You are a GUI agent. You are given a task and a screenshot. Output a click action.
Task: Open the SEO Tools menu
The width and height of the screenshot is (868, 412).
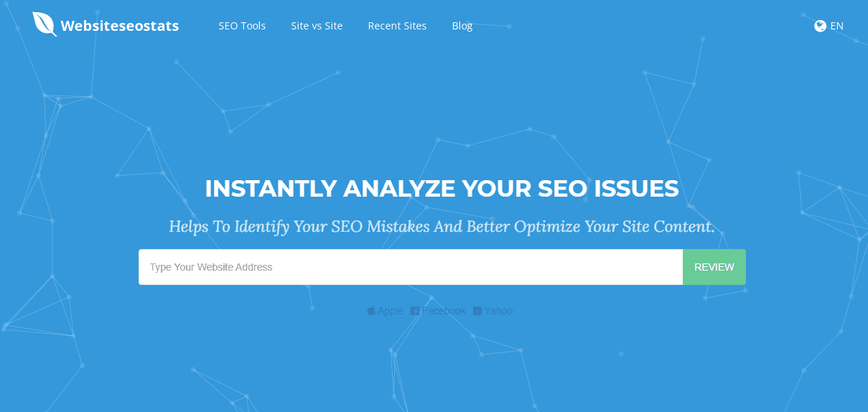tap(242, 26)
